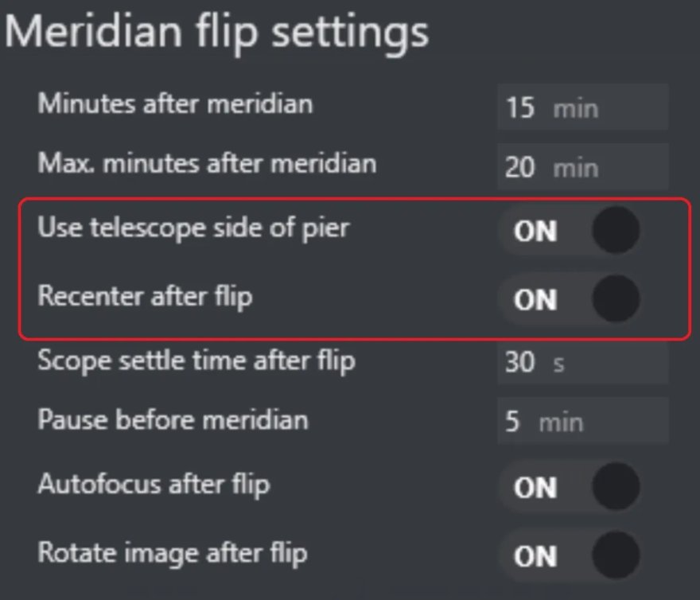700x600 pixels.
Task: Click the Recenter after flip label text
Action: (x=145, y=296)
